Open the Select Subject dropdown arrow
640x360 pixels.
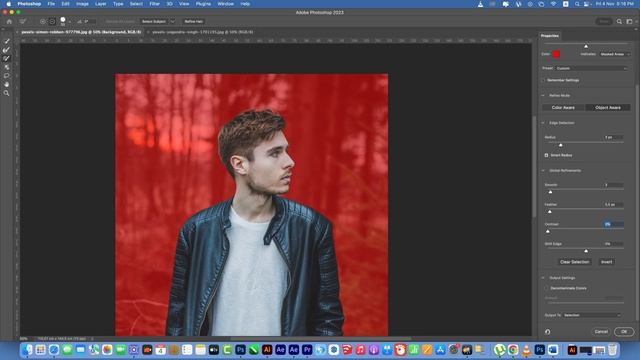(173, 21)
